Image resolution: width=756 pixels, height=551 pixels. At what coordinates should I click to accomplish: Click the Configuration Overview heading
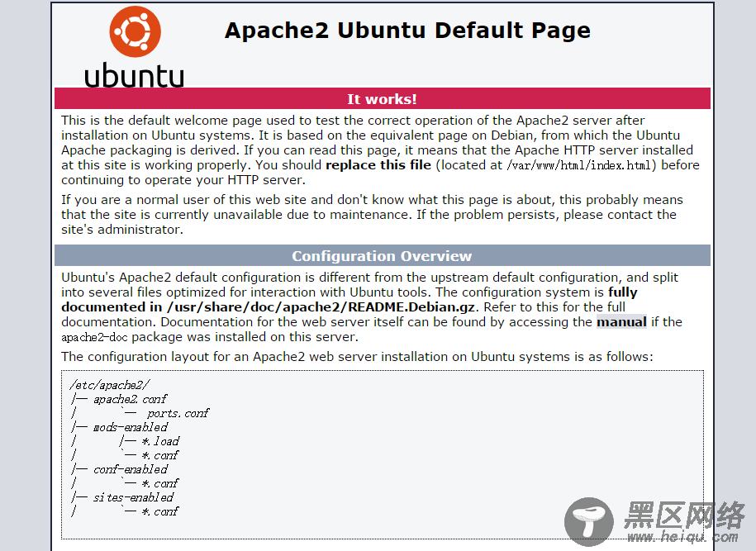pos(382,256)
